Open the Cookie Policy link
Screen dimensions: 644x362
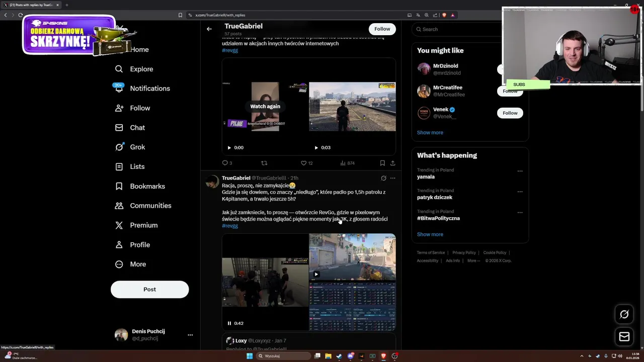(x=495, y=253)
